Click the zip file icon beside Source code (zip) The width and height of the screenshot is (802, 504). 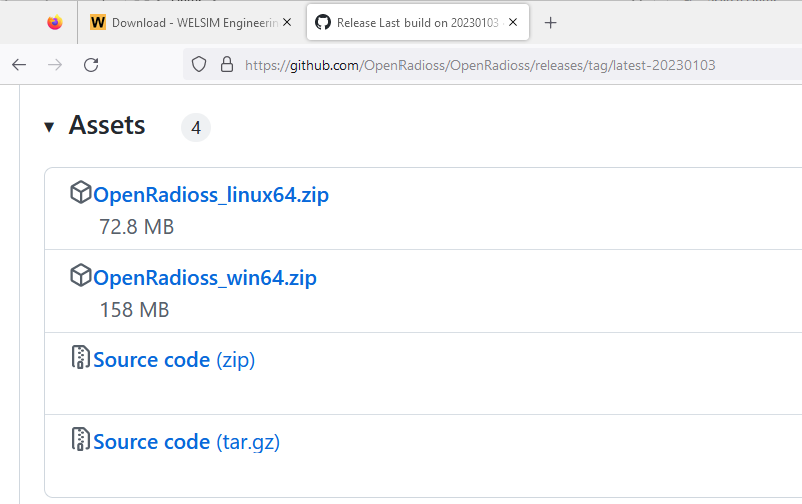[80, 358]
